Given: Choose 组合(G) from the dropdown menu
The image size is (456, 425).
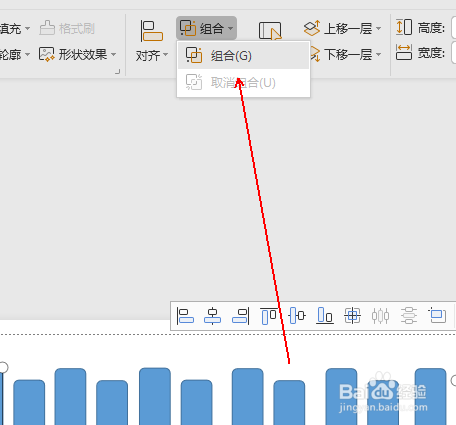Looking at the screenshot, I should tap(243, 56).
